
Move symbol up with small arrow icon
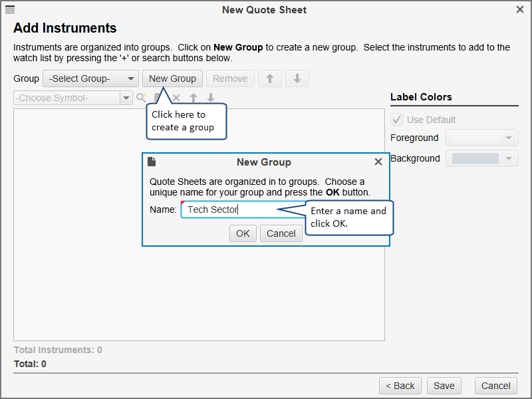tap(194, 98)
